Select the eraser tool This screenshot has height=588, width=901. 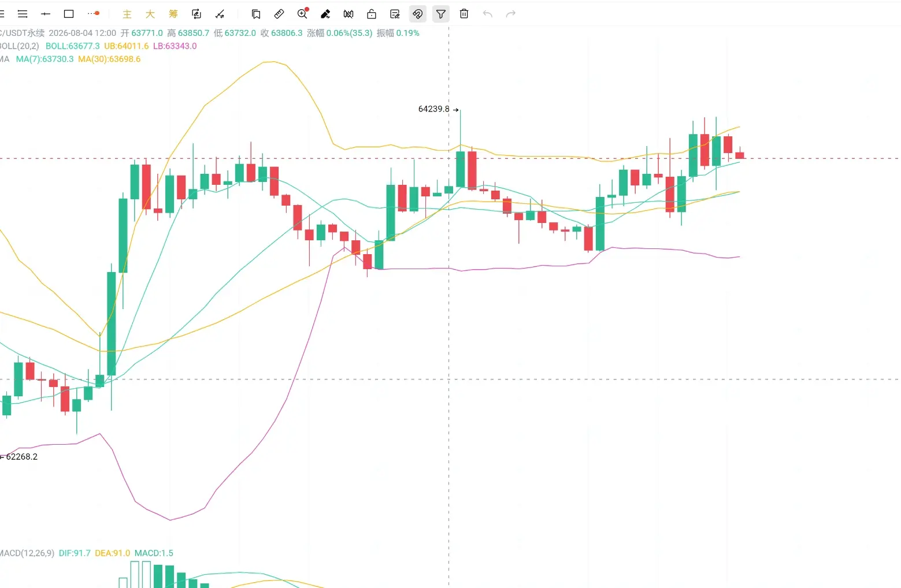click(x=325, y=14)
